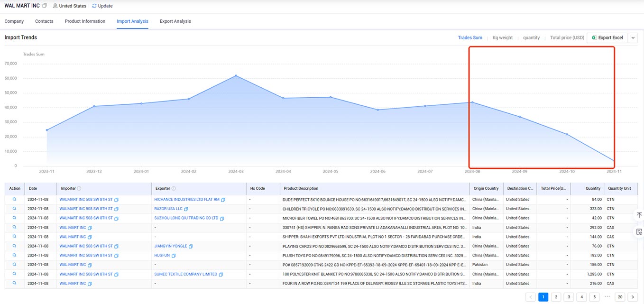This screenshot has height=304, width=644.
Task: View details of the MICROFIBER TOWEL row
Action: [15, 218]
